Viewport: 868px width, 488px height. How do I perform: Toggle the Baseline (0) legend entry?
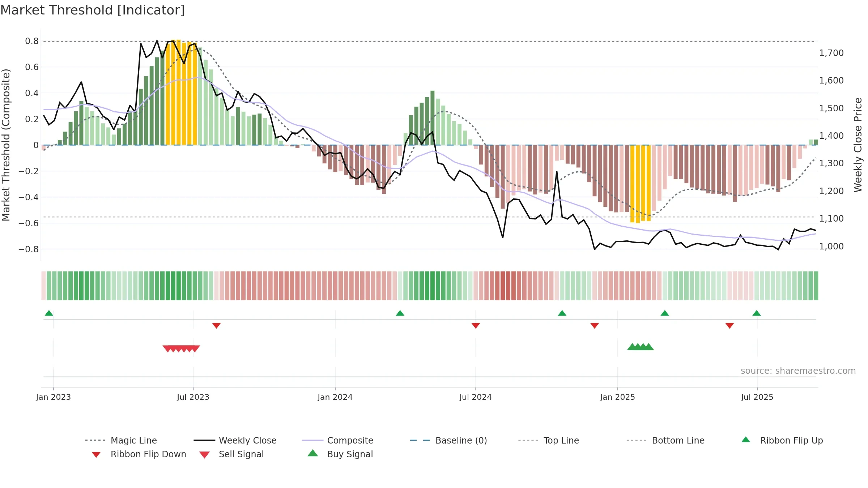(448, 440)
